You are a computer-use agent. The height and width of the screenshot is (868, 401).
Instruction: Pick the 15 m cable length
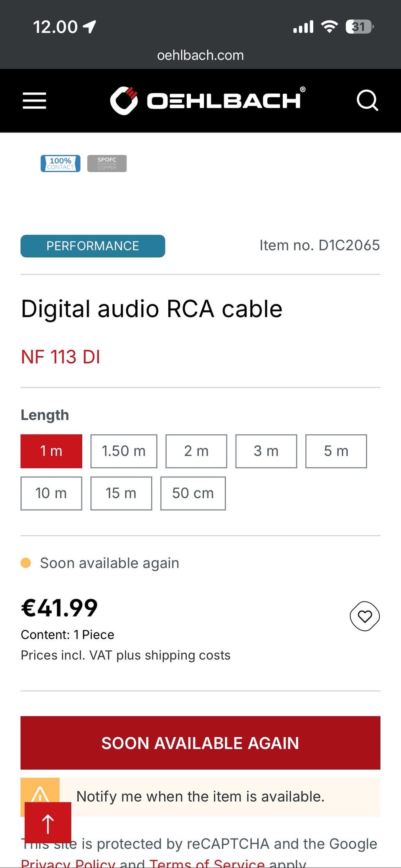[x=121, y=493]
